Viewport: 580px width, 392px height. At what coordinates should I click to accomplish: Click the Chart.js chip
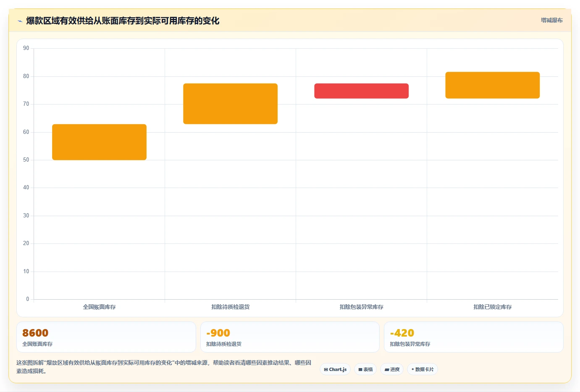[x=335, y=369]
